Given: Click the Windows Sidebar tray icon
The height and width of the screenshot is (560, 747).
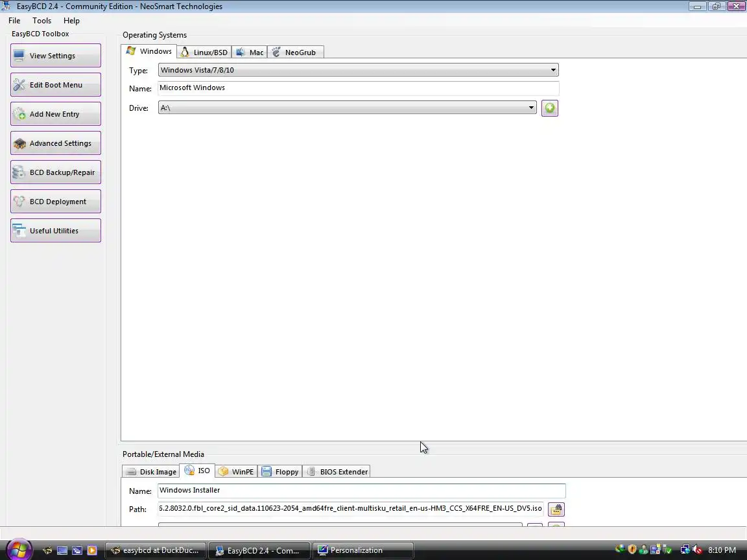Looking at the screenshot, I should click(656, 550).
